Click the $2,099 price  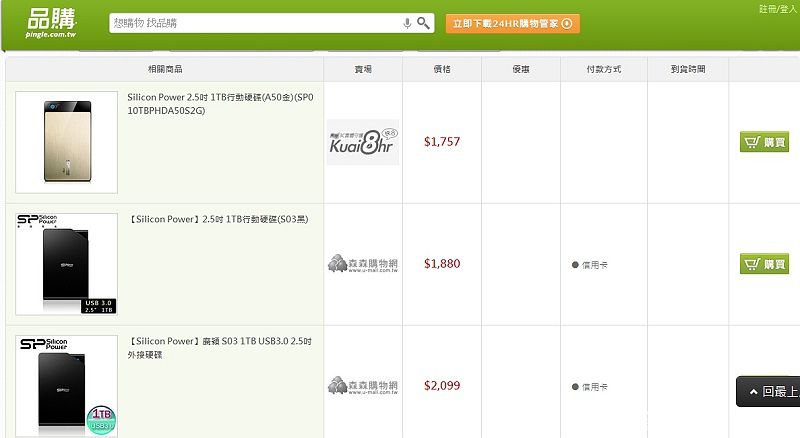[442, 385]
